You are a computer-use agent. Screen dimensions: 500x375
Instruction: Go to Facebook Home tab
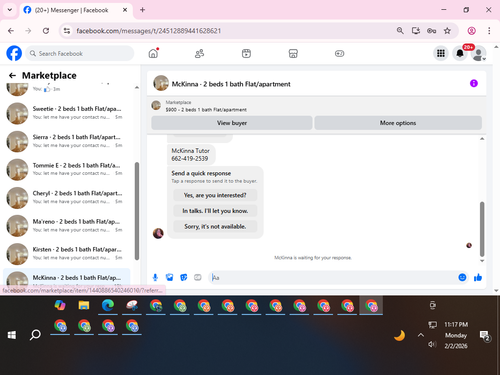153,53
